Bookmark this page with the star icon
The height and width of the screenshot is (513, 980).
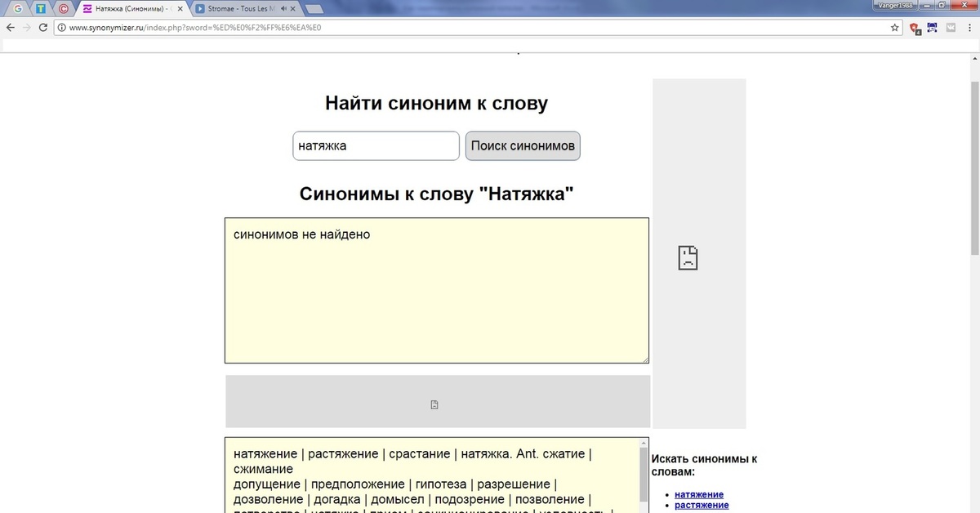pyautogui.click(x=895, y=27)
